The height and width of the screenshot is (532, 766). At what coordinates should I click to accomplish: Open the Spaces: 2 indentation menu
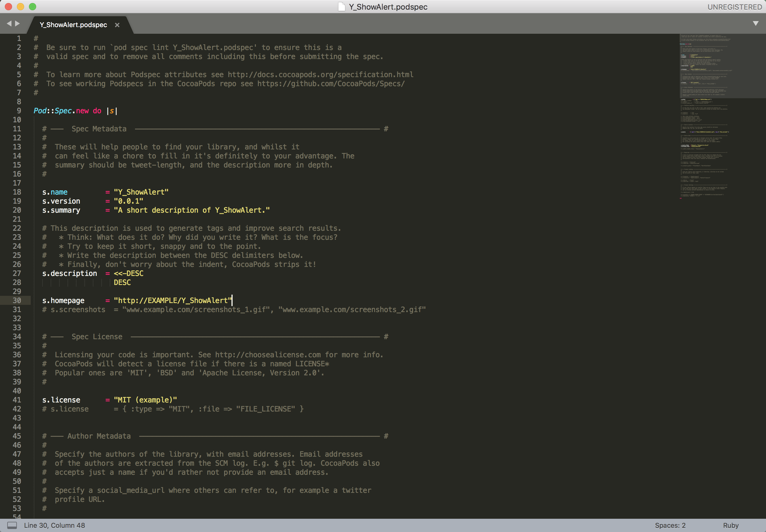(670, 525)
